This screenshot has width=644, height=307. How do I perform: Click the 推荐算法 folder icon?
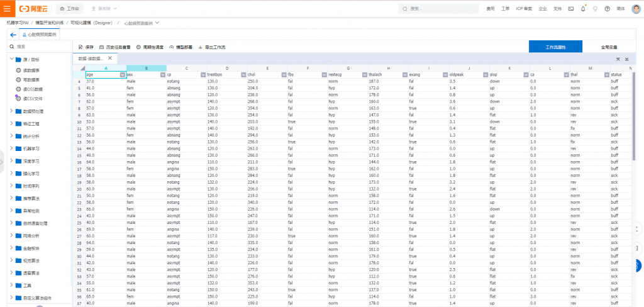[x=18, y=199]
